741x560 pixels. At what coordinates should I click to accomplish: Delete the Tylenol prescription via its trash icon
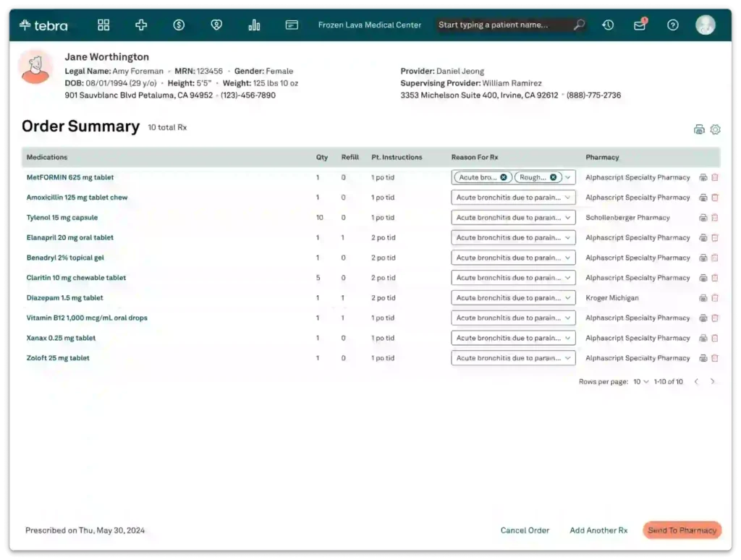[x=715, y=217]
